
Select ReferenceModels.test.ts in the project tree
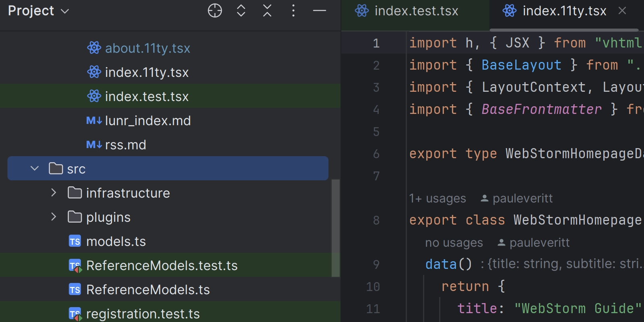click(162, 266)
